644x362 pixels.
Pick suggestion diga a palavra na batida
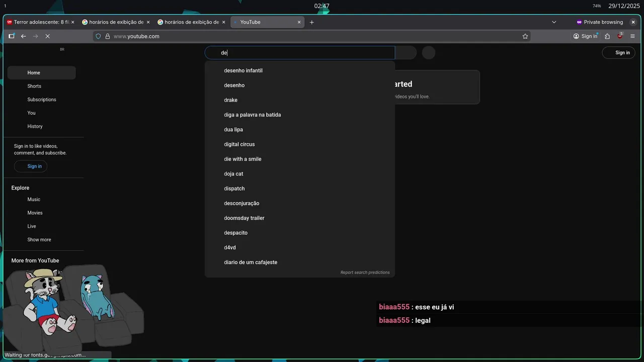pyautogui.click(x=300, y=115)
